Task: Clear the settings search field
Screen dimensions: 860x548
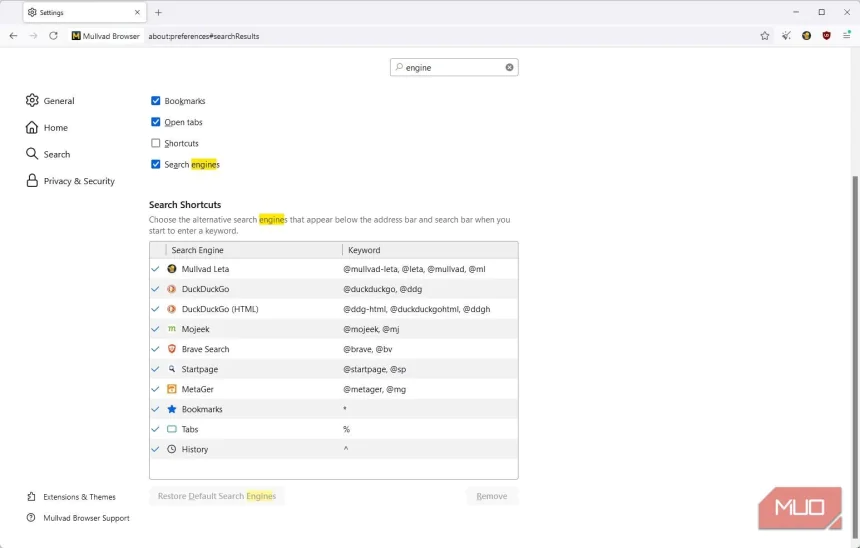Action: 509,68
